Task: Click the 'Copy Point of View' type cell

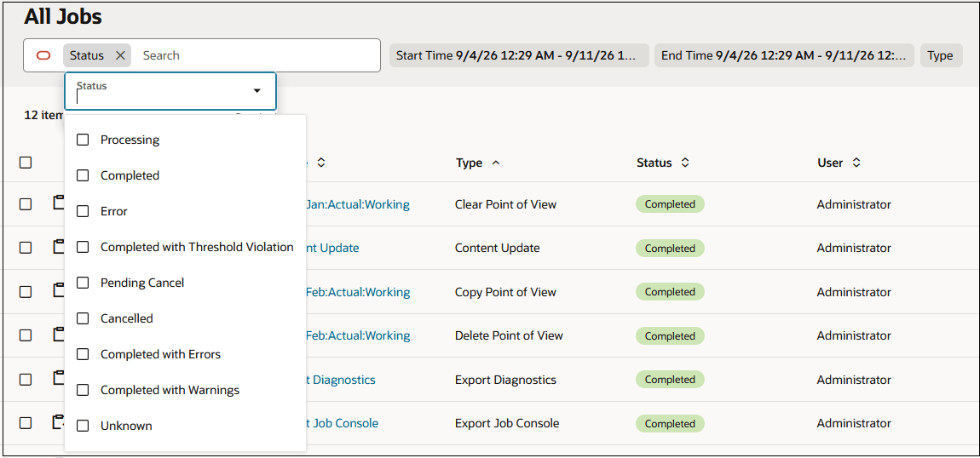Action: pyautogui.click(x=505, y=291)
